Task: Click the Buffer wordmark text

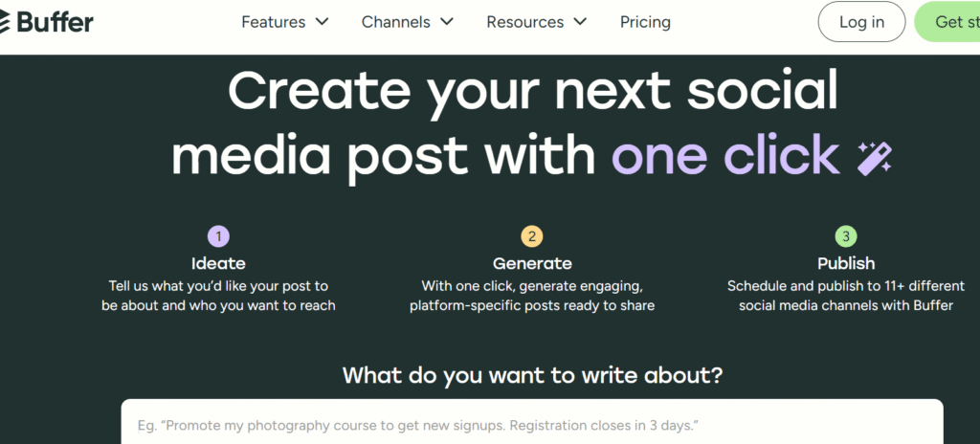Action: pyautogui.click(x=55, y=22)
